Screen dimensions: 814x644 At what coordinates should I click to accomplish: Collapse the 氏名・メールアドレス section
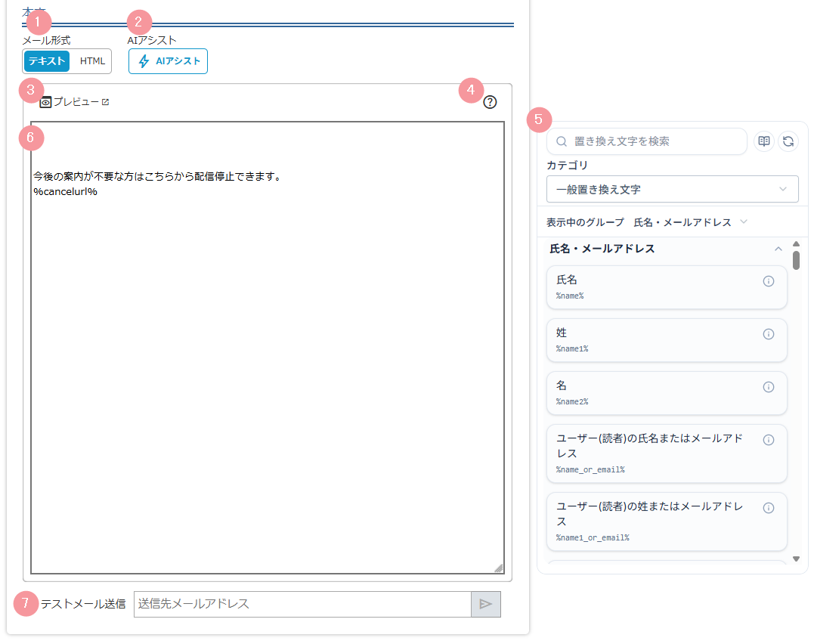coord(778,249)
